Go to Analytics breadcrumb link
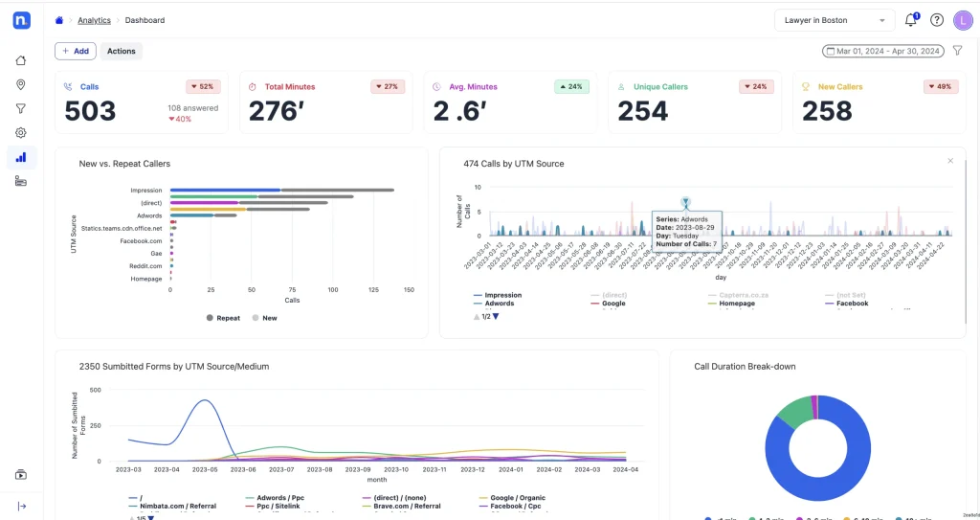Viewport: 980px width, 520px height. (x=94, y=20)
